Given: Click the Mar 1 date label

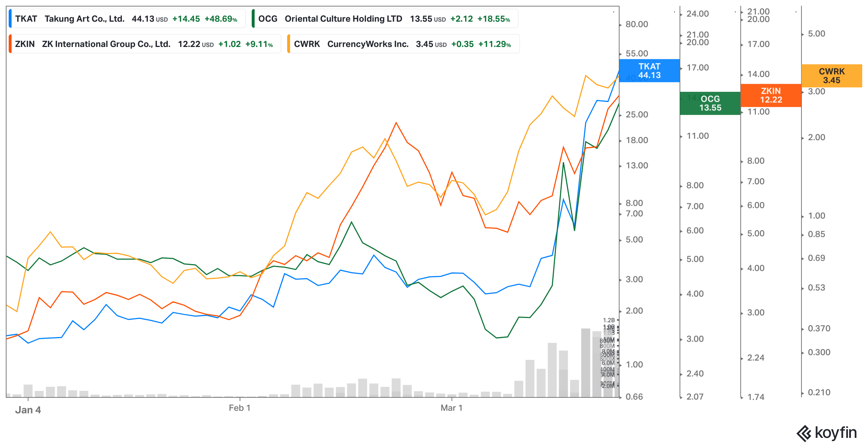Looking at the screenshot, I should pyautogui.click(x=451, y=408).
